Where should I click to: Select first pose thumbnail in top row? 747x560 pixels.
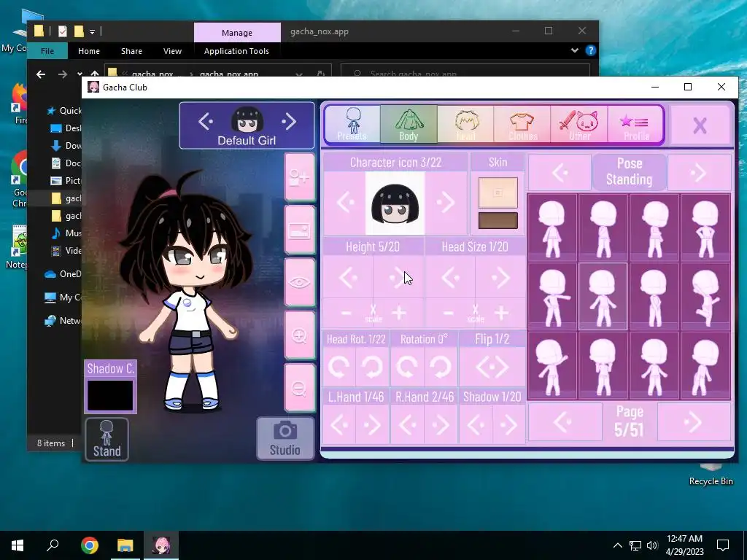pyautogui.click(x=552, y=227)
